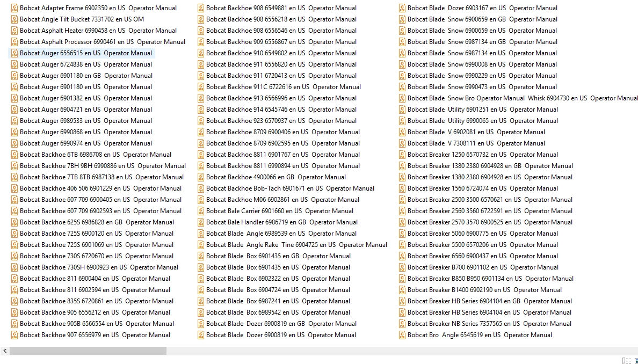Viewport: 638px width, 364px height.
Task: Click 'Bobcat Bale Handler 6986719 en GB' file name
Action: click(x=282, y=222)
